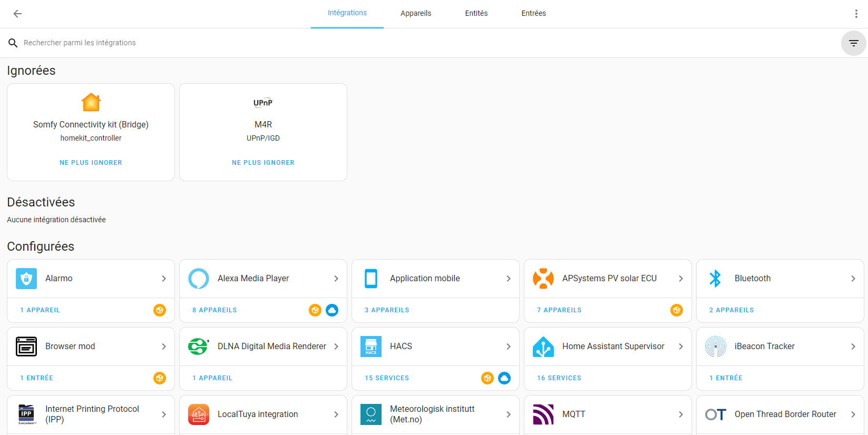Viewport: 868px width, 435px height.
Task: Click Alexa Media Player's orange custom badge
Action: (x=315, y=310)
